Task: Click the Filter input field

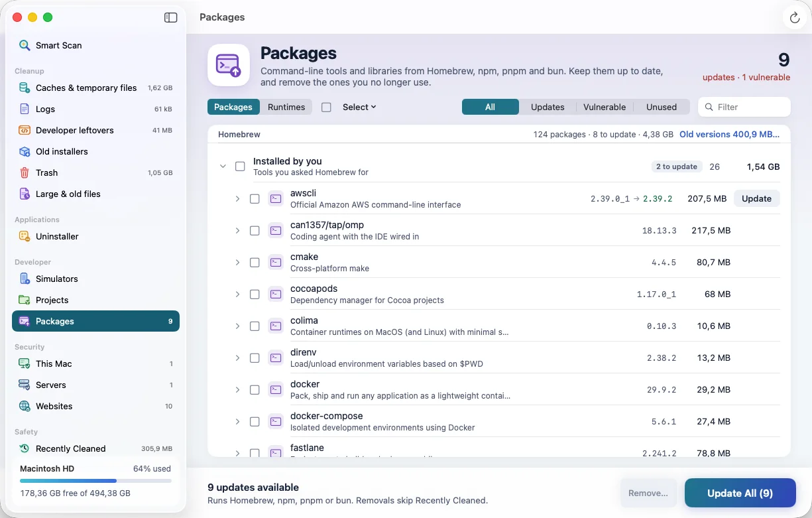Action: pos(744,107)
